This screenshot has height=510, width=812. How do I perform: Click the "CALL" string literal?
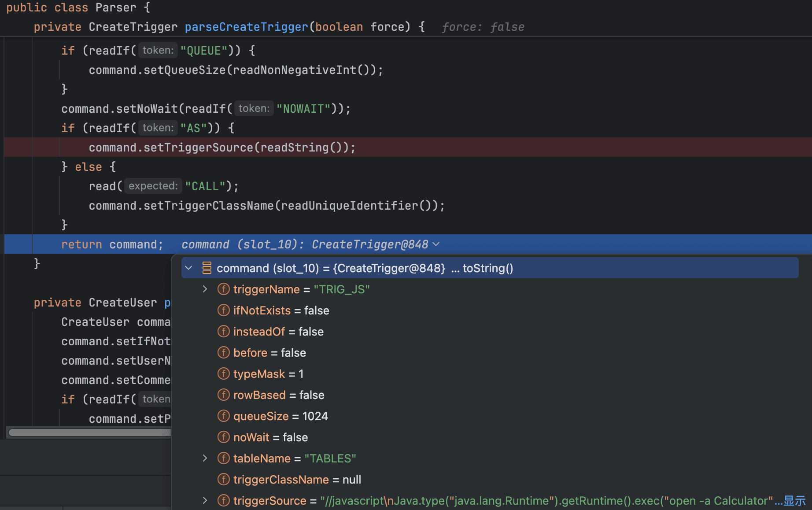(x=205, y=186)
